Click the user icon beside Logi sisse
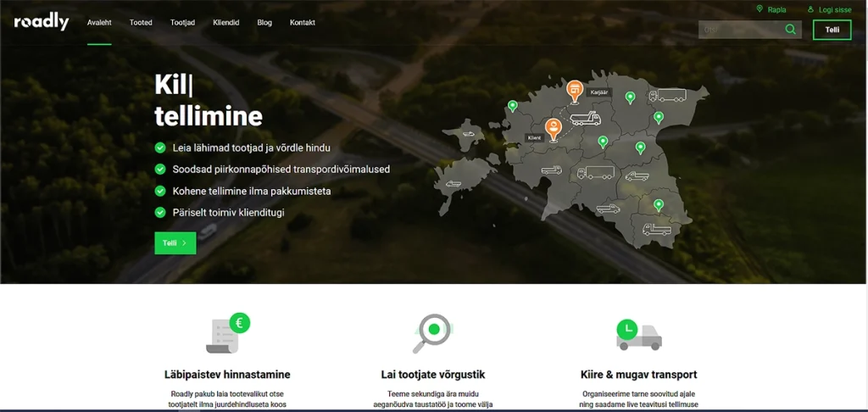 [810, 9]
